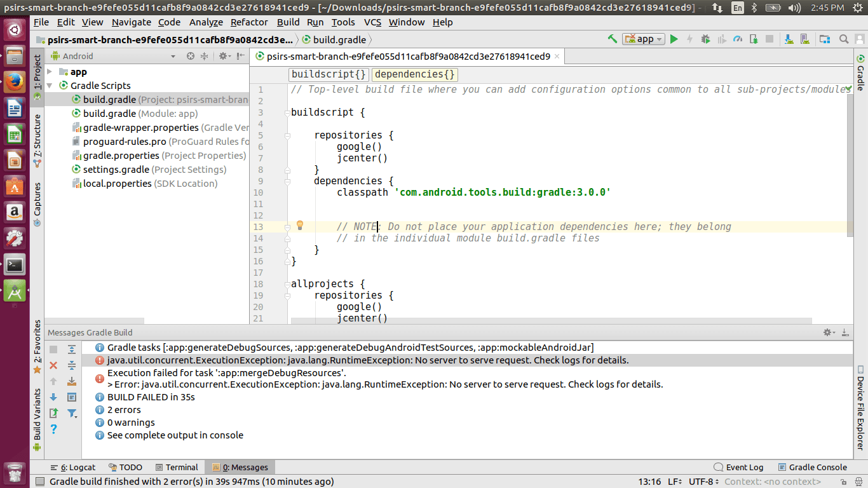Click the Expand All icon in Messages
The height and width of the screenshot is (488, 868).
click(x=72, y=349)
